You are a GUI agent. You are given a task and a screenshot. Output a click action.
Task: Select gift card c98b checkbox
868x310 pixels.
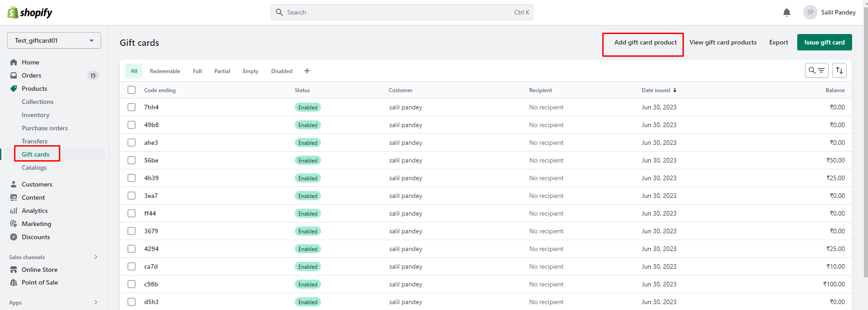(x=132, y=284)
